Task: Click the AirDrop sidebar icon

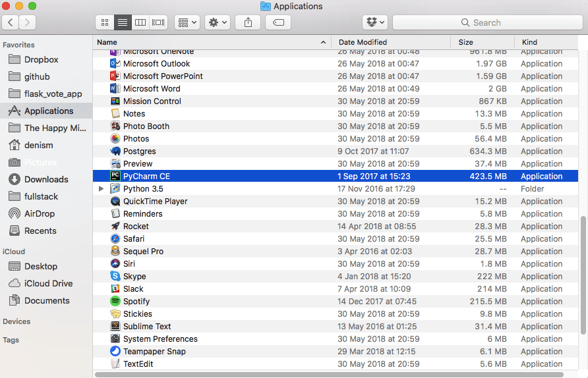Action: pyautogui.click(x=15, y=213)
